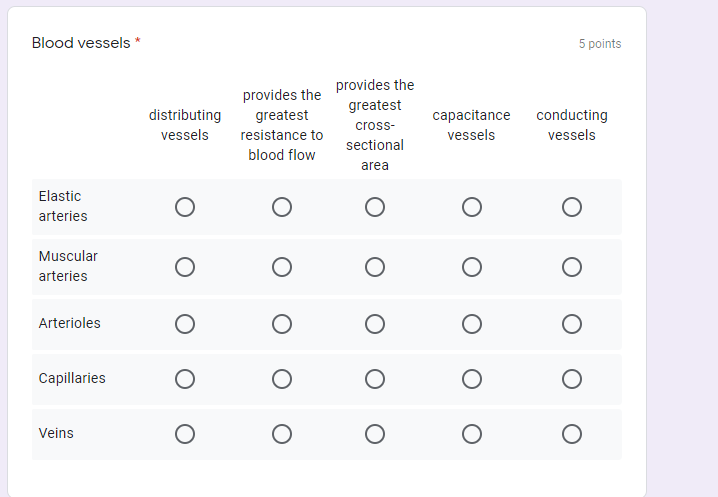Mark Capillaries as distributing vessels
Screen dimensions: 718x497
(x=185, y=379)
